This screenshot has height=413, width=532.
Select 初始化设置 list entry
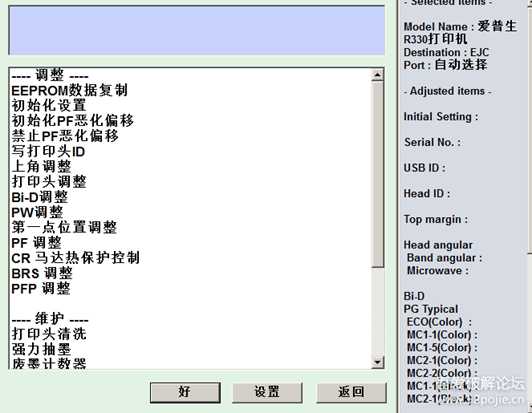click(49, 105)
